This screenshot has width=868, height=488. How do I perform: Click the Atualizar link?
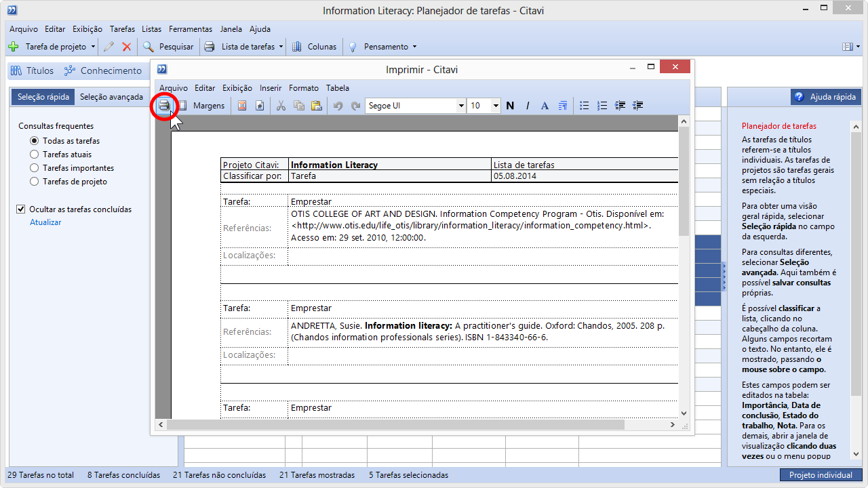click(x=45, y=222)
